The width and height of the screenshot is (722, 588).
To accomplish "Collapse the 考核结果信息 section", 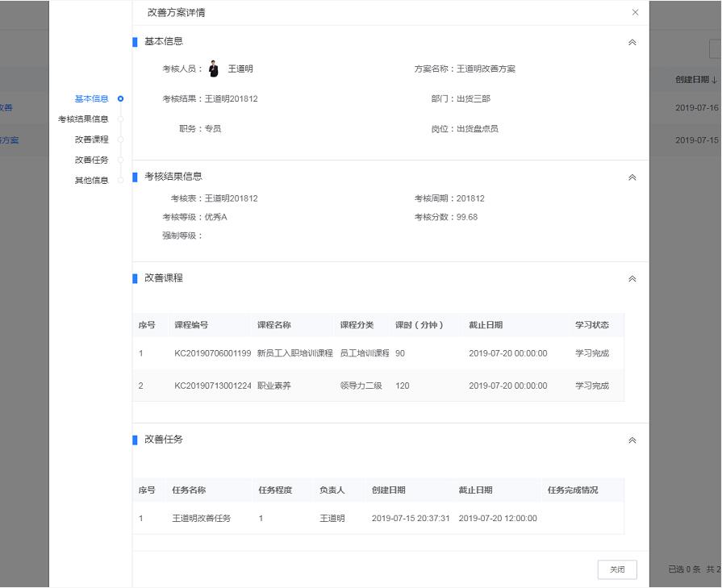I will click(632, 177).
